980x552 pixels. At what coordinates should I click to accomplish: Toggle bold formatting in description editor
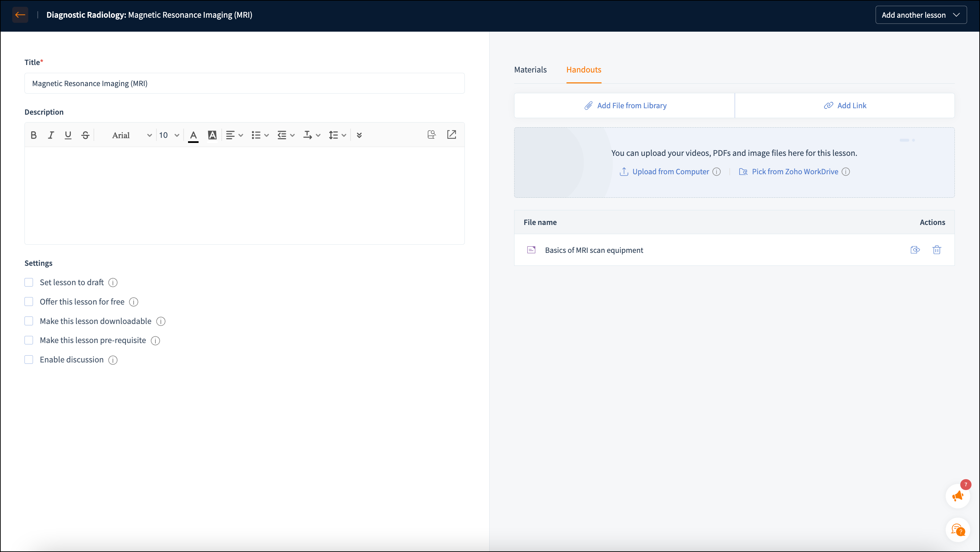[x=33, y=135]
